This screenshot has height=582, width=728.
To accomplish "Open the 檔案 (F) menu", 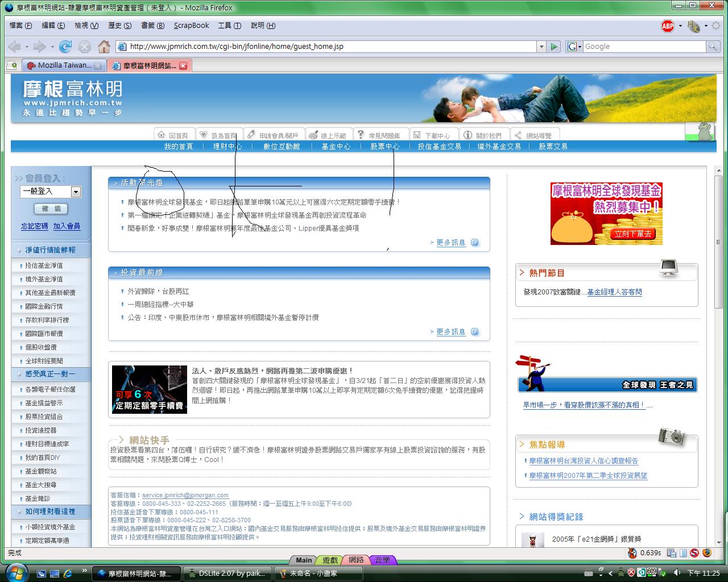I will [x=20, y=26].
